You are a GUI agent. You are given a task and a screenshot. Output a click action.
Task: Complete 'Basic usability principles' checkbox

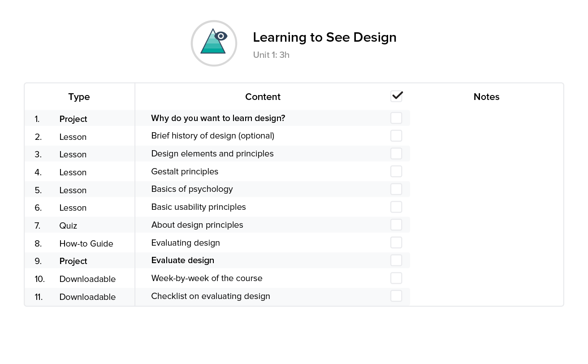[396, 207]
